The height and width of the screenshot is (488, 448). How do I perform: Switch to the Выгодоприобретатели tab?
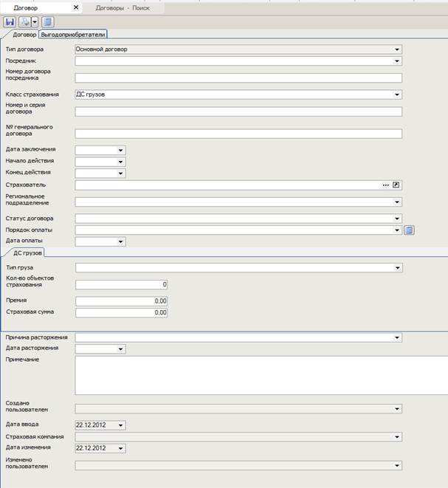(x=73, y=34)
